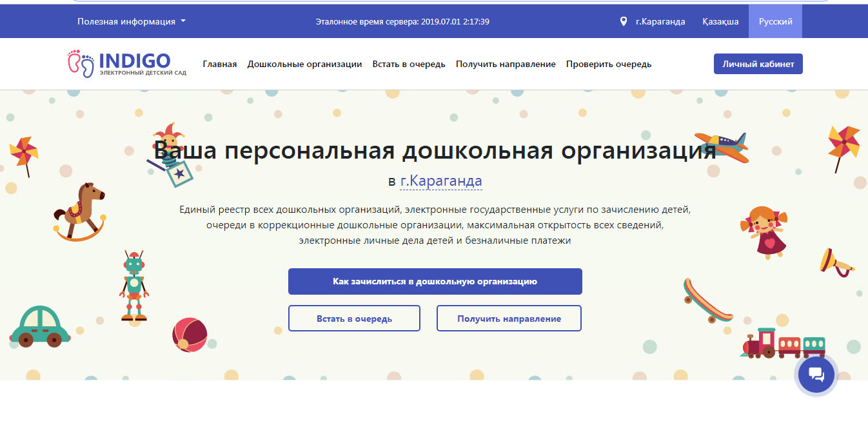Image resolution: width=868 pixels, height=423 pixels.
Task: Switch language to Қазақша
Action: 720,21
